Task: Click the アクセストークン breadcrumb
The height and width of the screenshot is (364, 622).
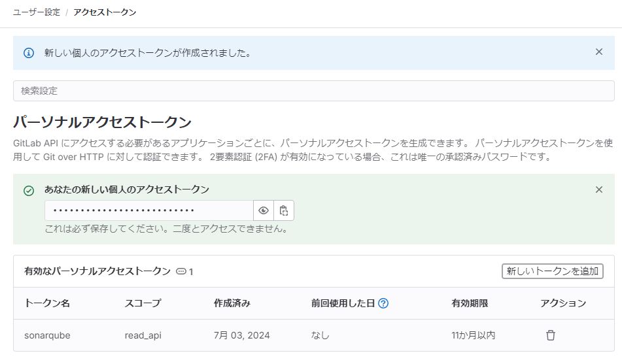Action: (105, 12)
